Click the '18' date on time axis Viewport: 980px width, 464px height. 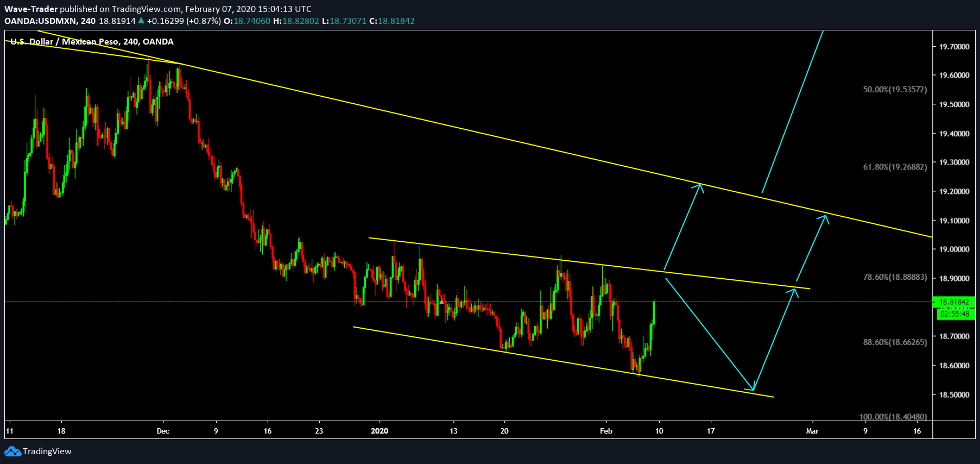pyautogui.click(x=61, y=431)
